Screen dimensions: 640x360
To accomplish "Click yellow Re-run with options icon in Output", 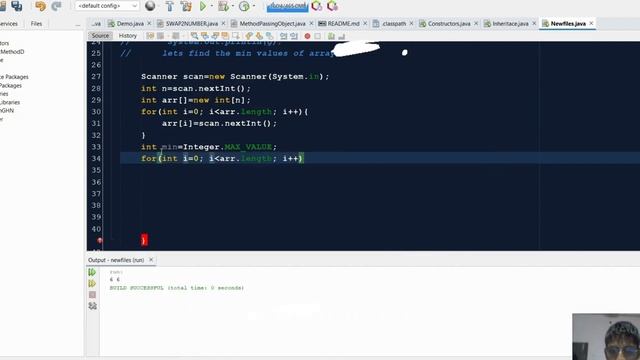I will 92,283.
